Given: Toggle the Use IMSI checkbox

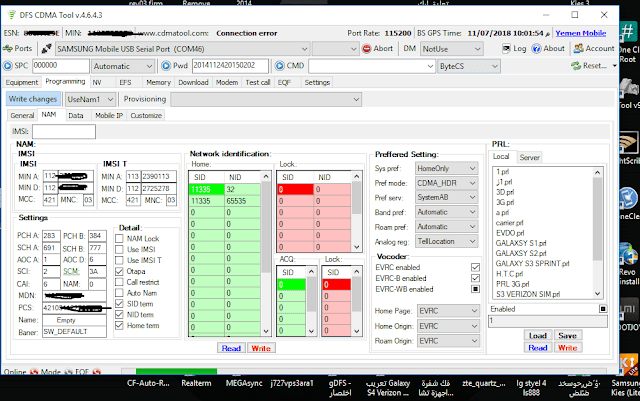Looking at the screenshot, I should (119, 250).
